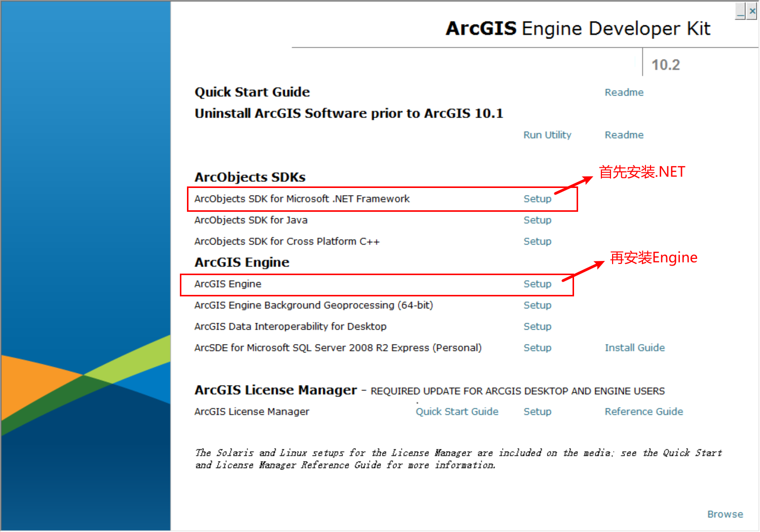Install ArcSDE for Microsoft SQL Server 2008 R2 Express
The image size is (760, 532).
click(x=537, y=348)
